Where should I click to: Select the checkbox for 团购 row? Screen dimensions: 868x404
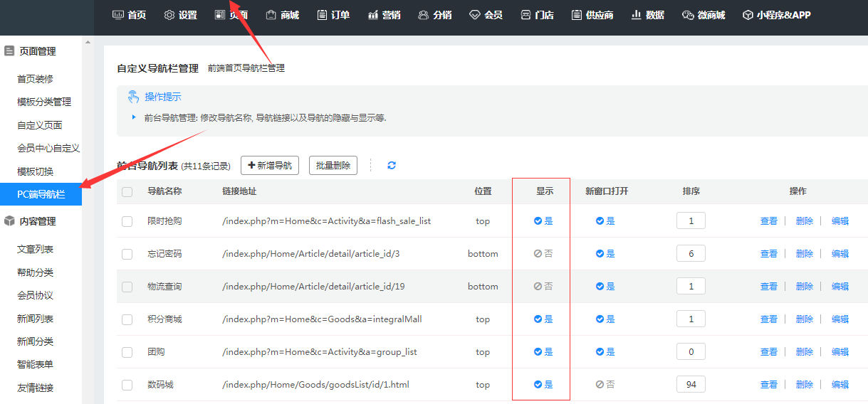tap(127, 352)
